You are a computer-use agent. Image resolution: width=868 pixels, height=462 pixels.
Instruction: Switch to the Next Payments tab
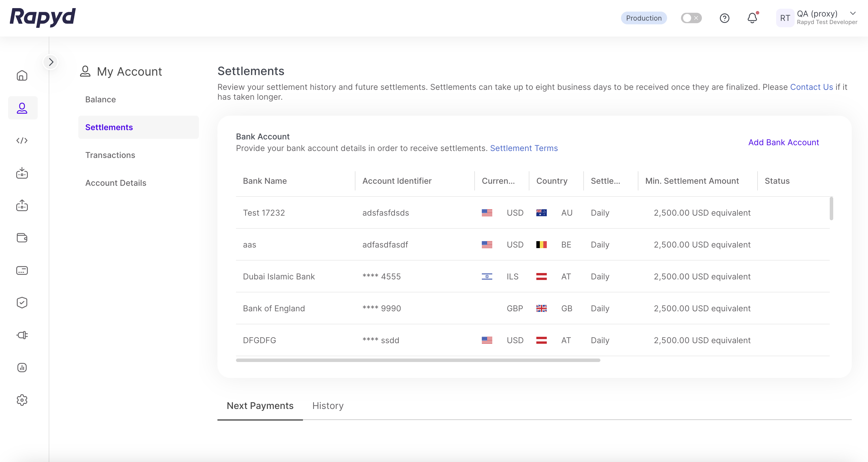260,406
